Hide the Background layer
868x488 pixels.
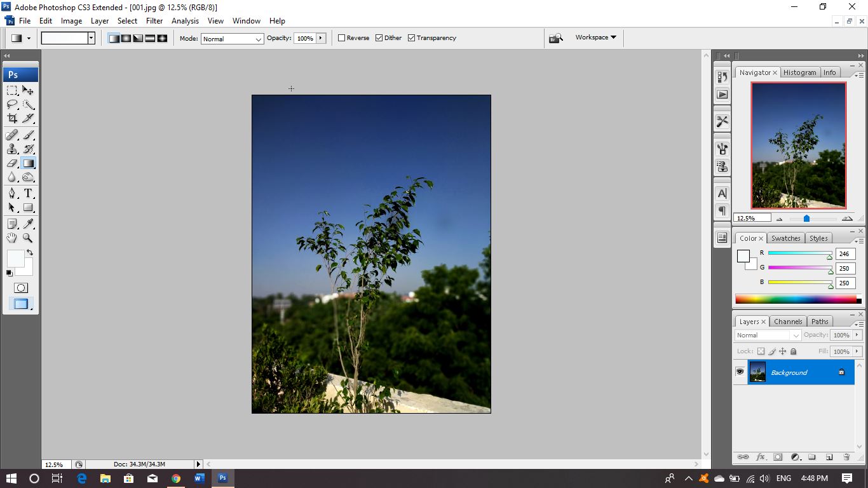[740, 372]
